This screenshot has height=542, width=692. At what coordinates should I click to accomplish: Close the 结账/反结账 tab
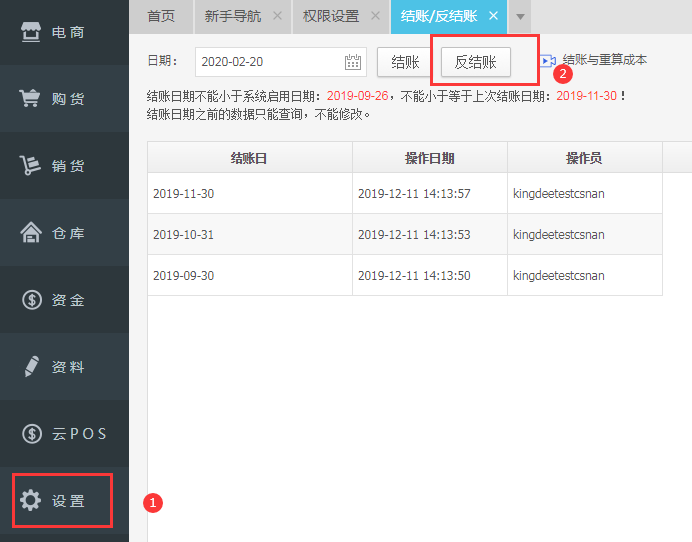[493, 16]
